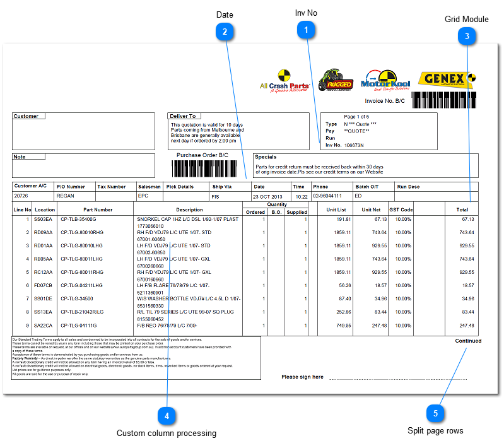Click the Unit List column header

[x=336, y=209]
